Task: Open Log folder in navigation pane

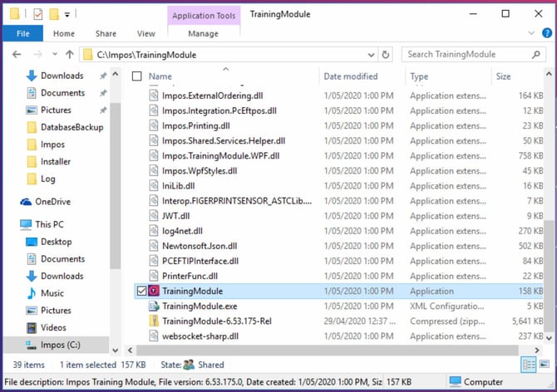Action: [42, 179]
